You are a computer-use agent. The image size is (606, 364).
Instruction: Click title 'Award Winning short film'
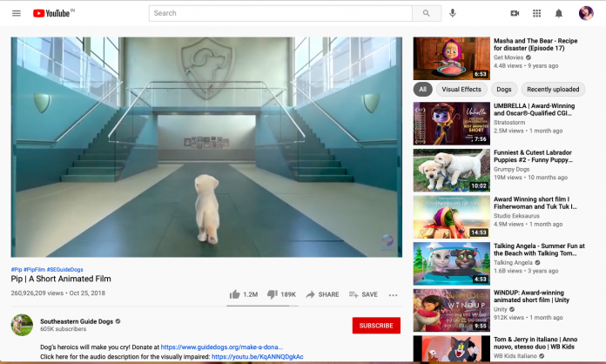tap(535, 203)
